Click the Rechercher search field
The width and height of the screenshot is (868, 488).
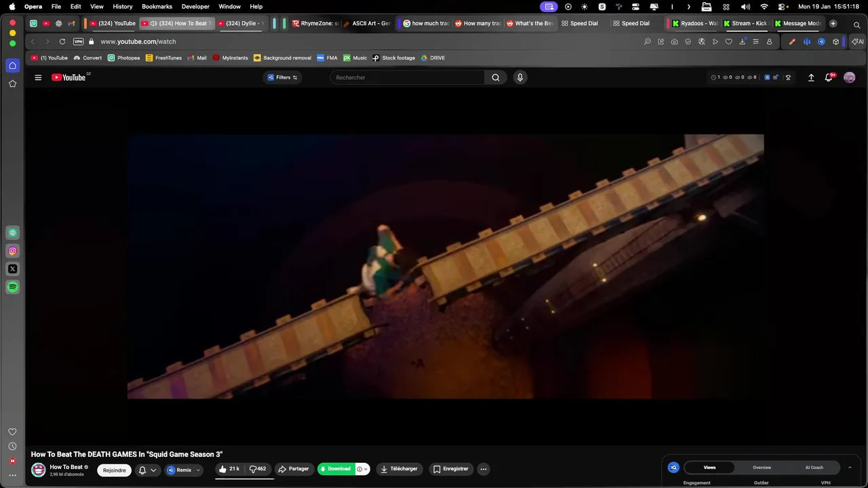(407, 77)
